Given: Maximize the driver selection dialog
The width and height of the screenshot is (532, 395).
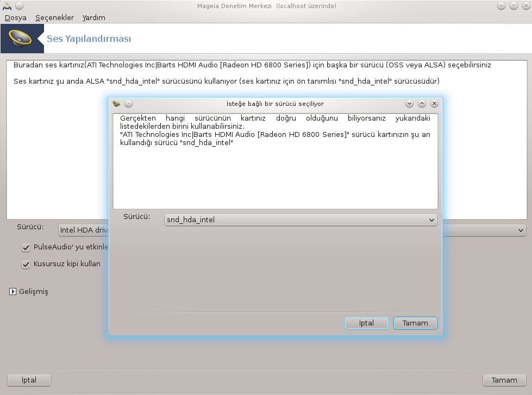Looking at the screenshot, I should pyautogui.click(x=422, y=103).
